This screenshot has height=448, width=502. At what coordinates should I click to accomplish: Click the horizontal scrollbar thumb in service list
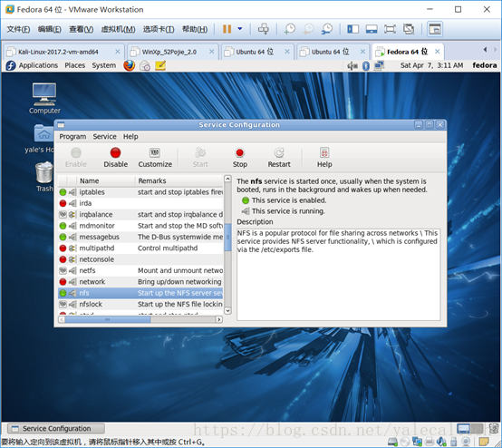click(108, 319)
